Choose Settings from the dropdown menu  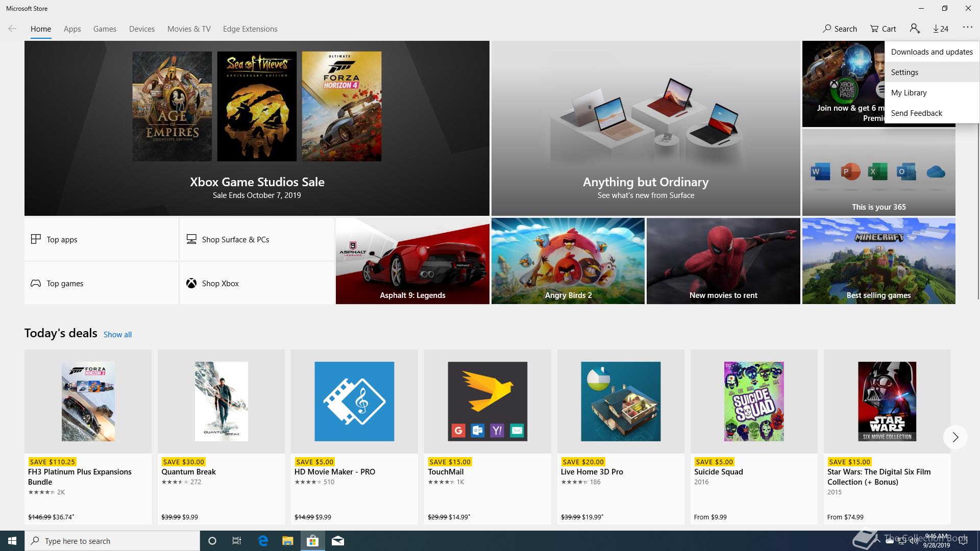932,72
